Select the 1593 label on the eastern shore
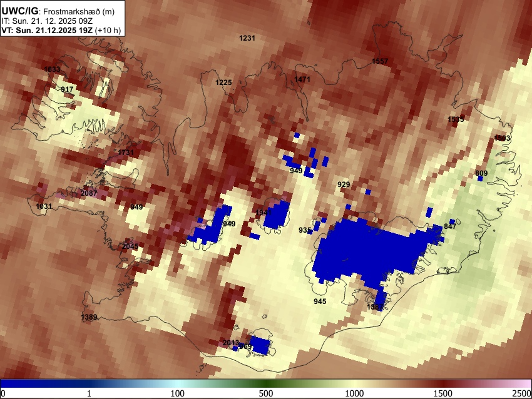Viewport: 532px width, 399px height. point(502,138)
